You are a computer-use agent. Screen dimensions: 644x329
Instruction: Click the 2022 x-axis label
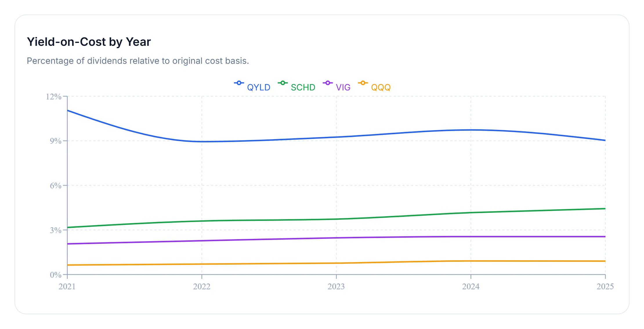point(202,286)
